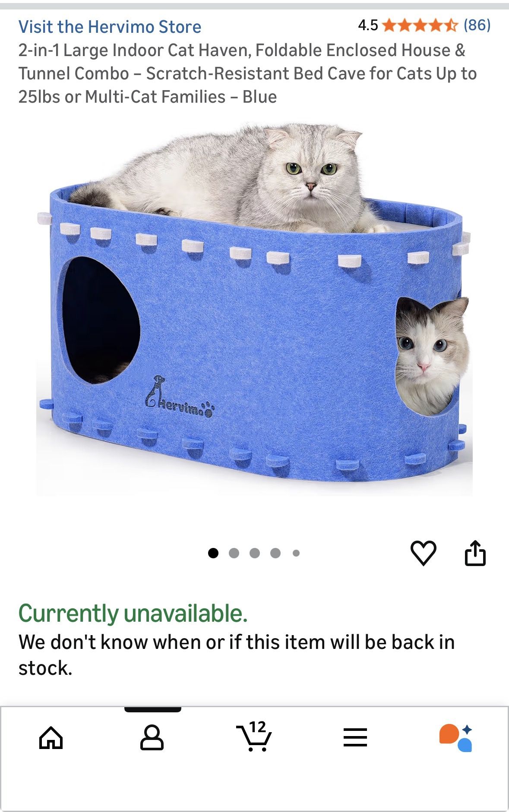Image resolution: width=509 pixels, height=812 pixels.
Task: Jump to second product image dot
Action: click(x=234, y=553)
